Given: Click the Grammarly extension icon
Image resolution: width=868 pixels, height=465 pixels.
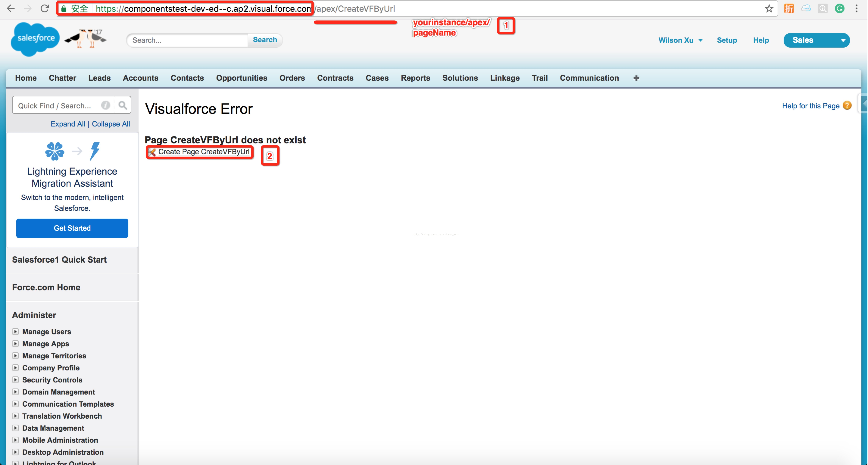Looking at the screenshot, I should point(839,8).
